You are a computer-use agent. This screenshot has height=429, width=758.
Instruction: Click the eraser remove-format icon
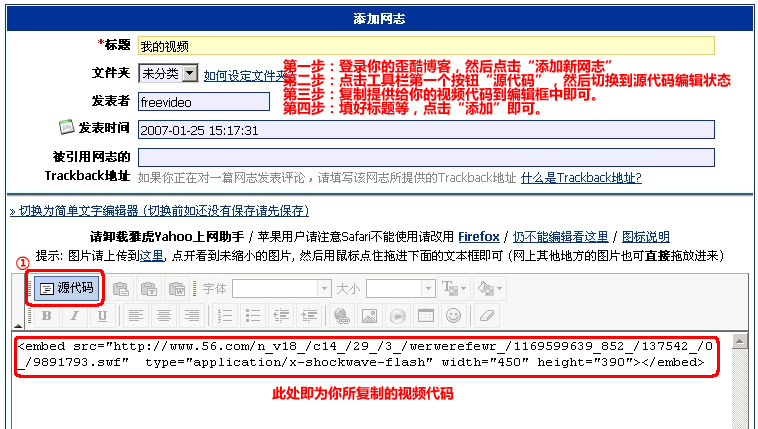[486, 316]
